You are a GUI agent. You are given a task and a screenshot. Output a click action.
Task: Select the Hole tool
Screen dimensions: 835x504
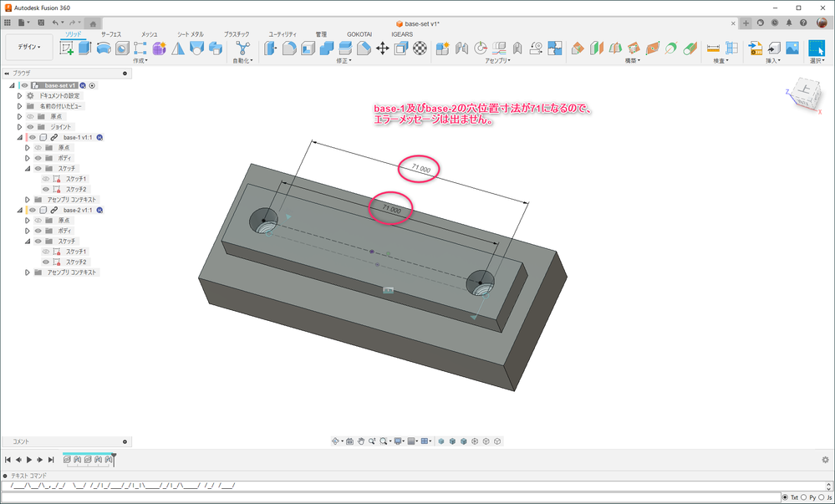[x=122, y=48]
